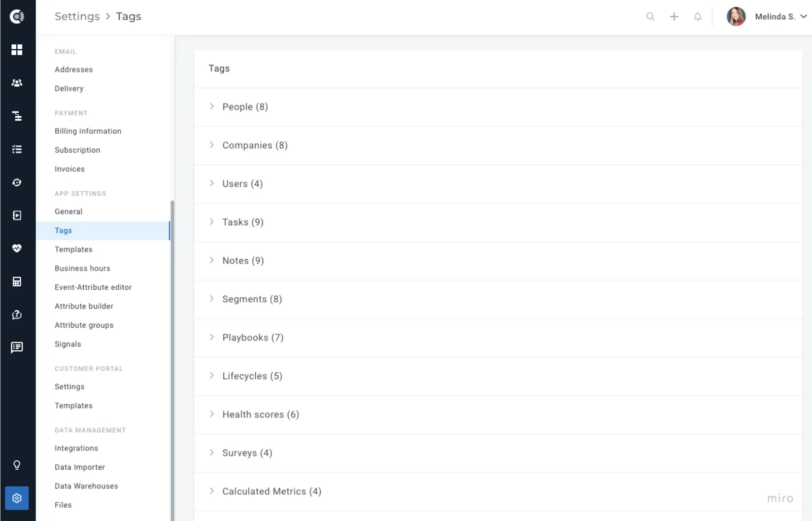Open Data Importer settings page
The height and width of the screenshot is (521, 812).
tap(80, 467)
